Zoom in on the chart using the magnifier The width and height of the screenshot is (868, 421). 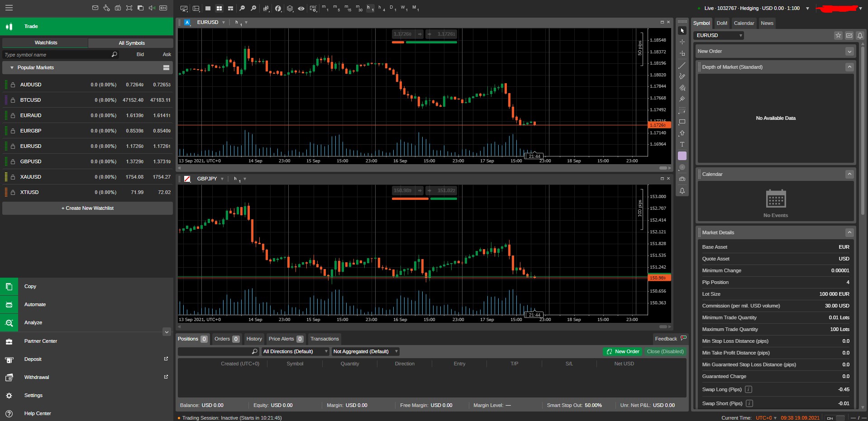point(254,8)
